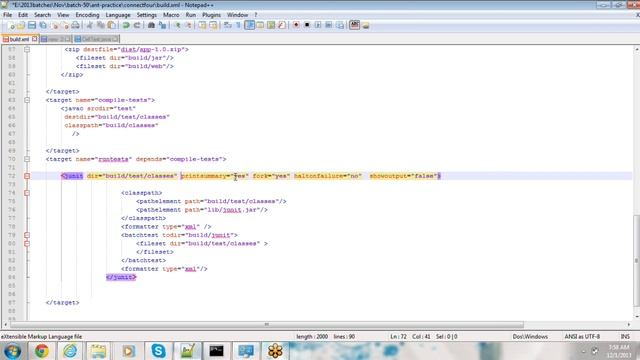
Task: Collapse the batchtest block at line 79
Action: pos(27,235)
